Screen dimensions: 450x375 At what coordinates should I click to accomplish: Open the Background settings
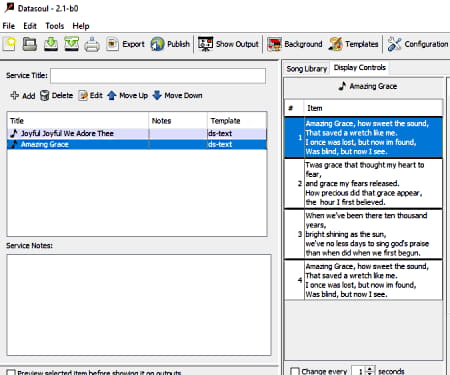click(x=295, y=44)
